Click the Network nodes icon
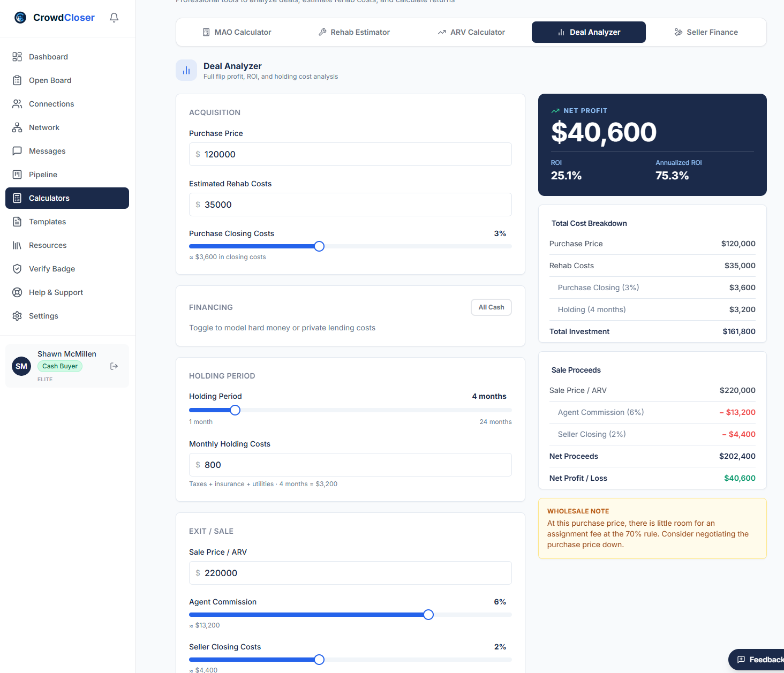784x673 pixels. (x=17, y=127)
